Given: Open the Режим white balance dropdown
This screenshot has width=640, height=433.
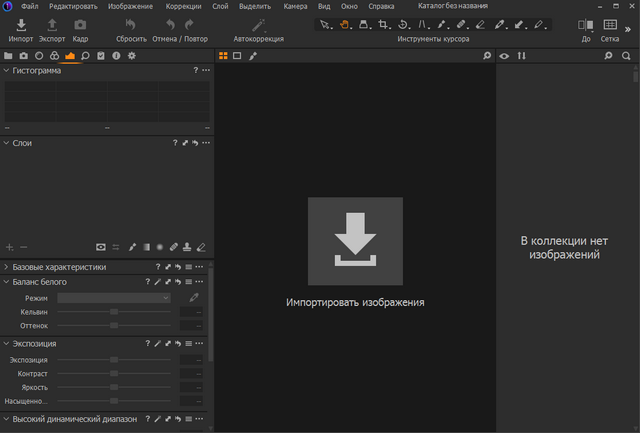Looking at the screenshot, I should pos(114,298).
